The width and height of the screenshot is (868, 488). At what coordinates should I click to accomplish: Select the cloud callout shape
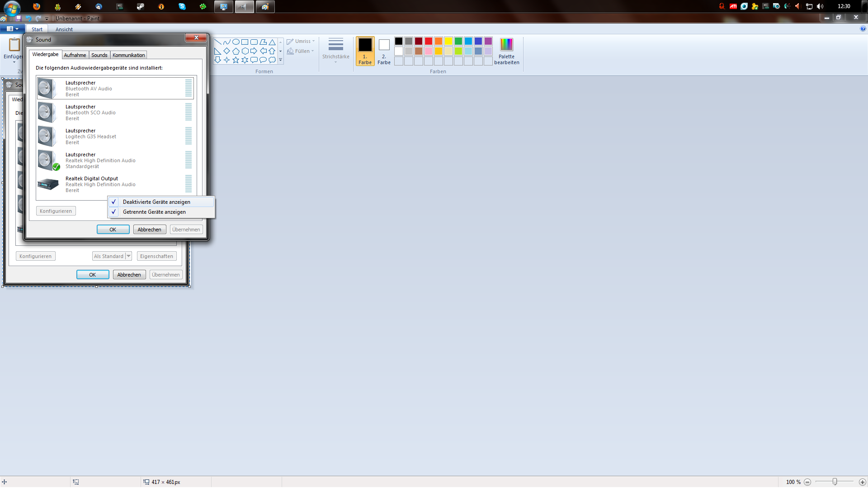tap(272, 60)
